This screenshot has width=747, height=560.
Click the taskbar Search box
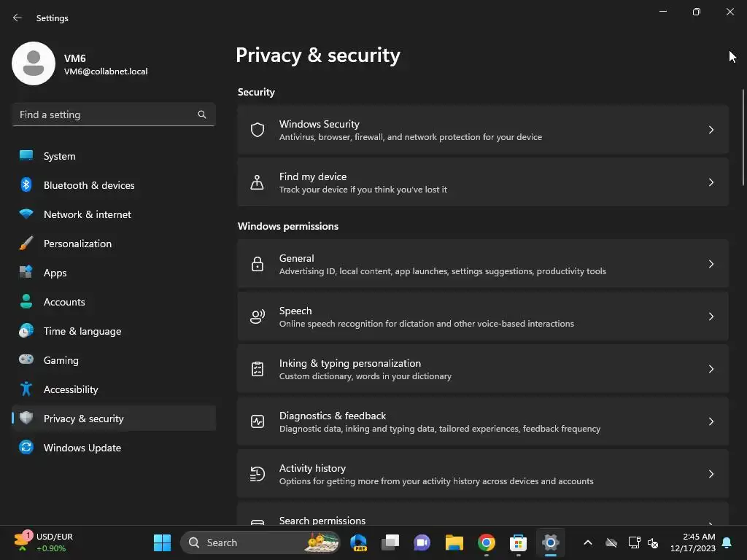point(260,542)
